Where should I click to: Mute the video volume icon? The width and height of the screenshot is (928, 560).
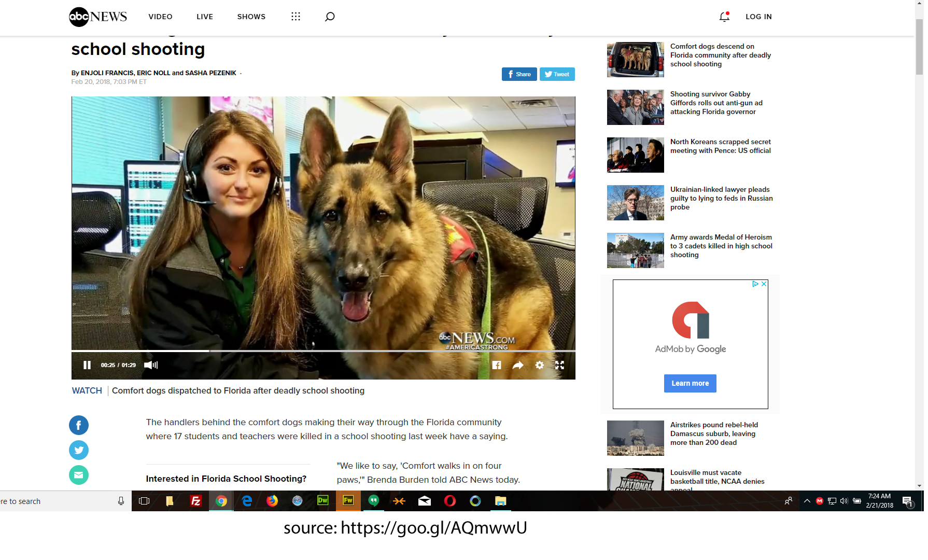[x=151, y=365]
